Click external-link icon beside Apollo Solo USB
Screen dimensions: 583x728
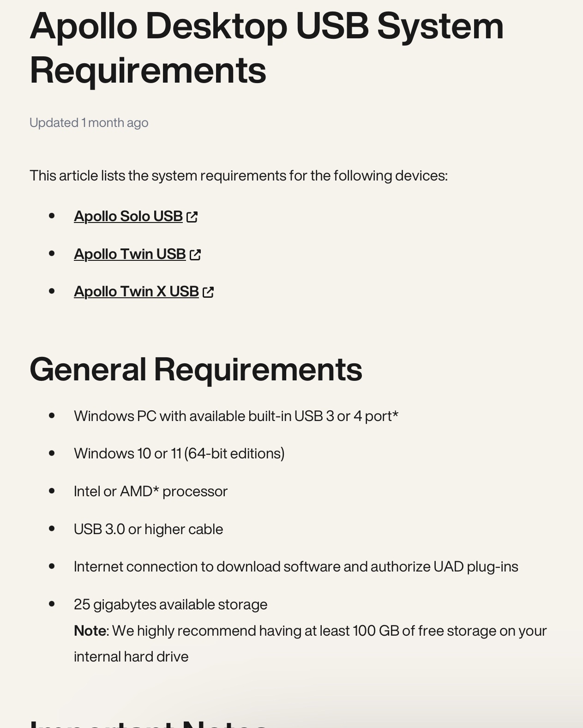tap(192, 217)
